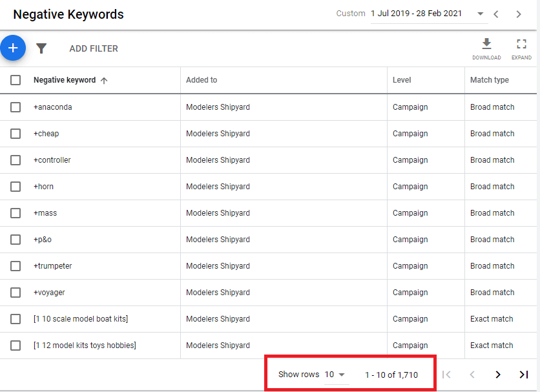Click the +controller keyword text

tap(52, 160)
